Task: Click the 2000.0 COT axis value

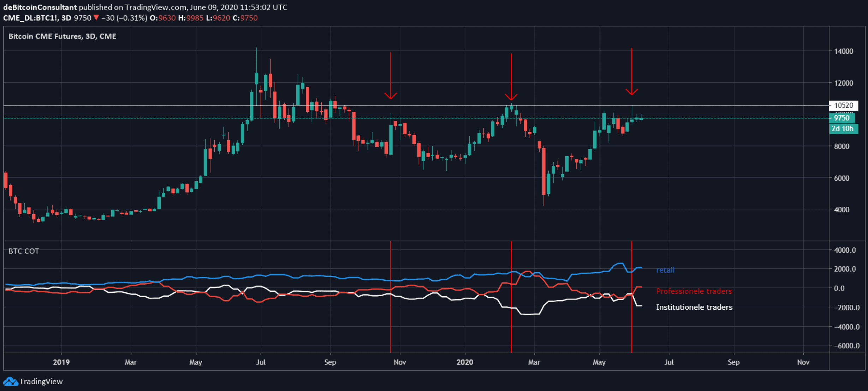Action: (x=845, y=269)
